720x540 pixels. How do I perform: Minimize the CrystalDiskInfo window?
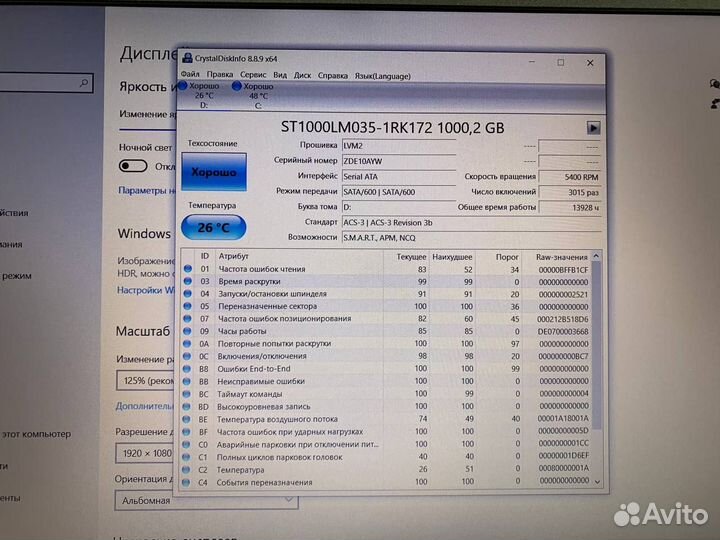click(532, 62)
